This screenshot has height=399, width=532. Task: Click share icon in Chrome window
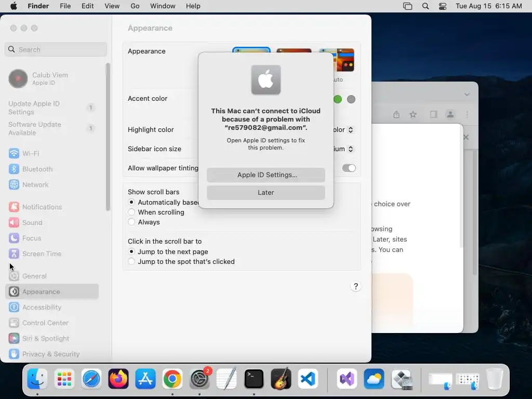click(396, 115)
